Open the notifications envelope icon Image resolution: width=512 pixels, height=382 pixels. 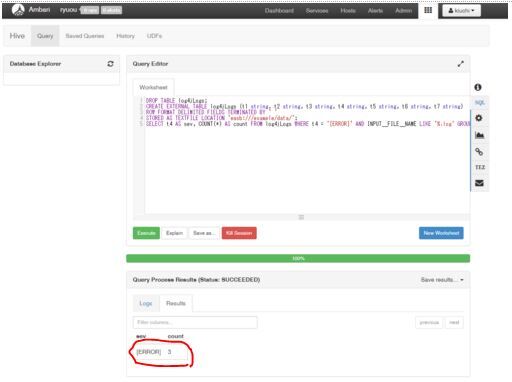tap(479, 183)
